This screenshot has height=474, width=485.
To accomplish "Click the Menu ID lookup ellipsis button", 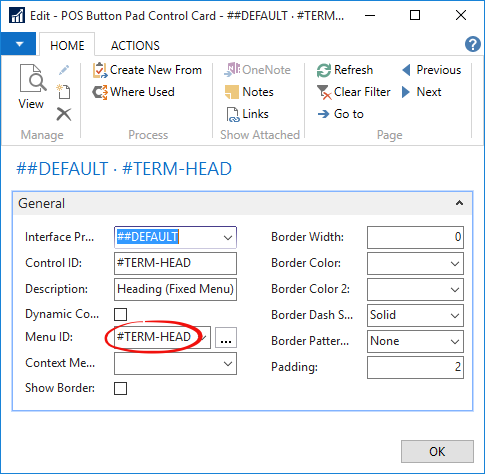I will [226, 338].
